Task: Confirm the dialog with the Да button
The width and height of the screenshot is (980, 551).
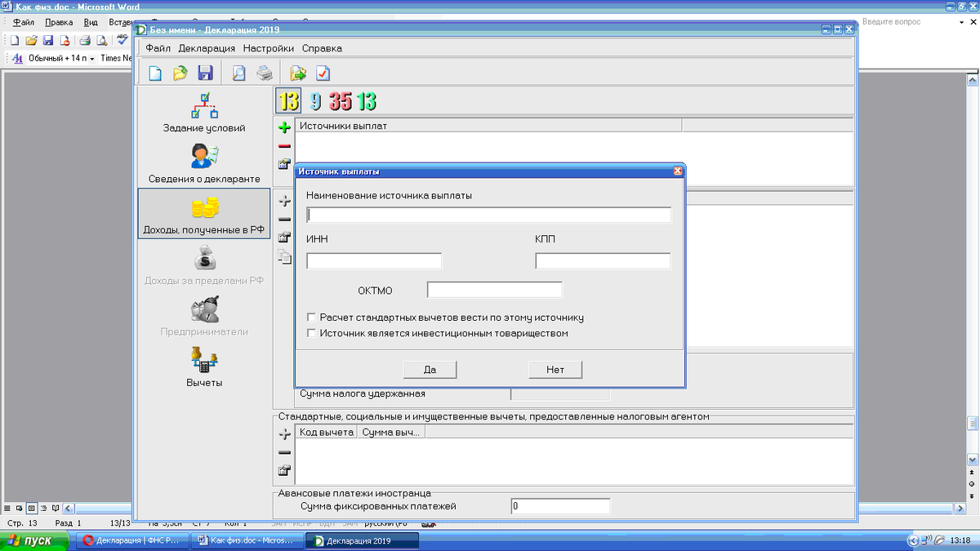Action: tap(430, 370)
